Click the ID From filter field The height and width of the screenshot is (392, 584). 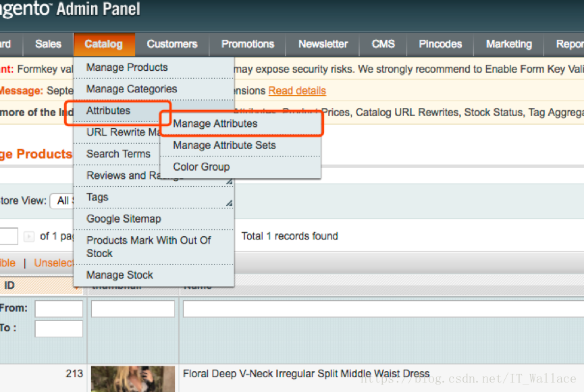click(59, 309)
